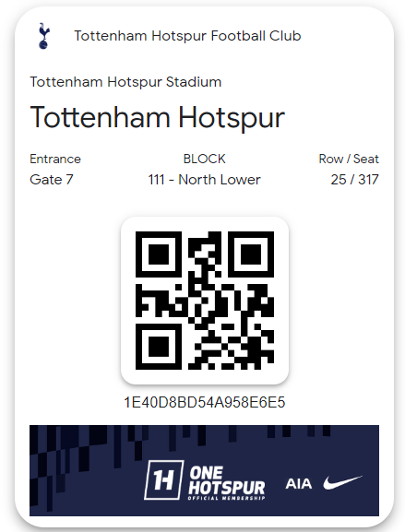Click the Tottenham Hotspur Stadium venue label
The width and height of the screenshot is (405, 532).
[x=125, y=82]
